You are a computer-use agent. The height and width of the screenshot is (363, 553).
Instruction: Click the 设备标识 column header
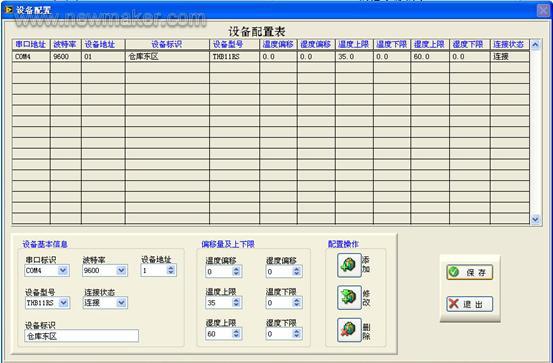(x=167, y=44)
